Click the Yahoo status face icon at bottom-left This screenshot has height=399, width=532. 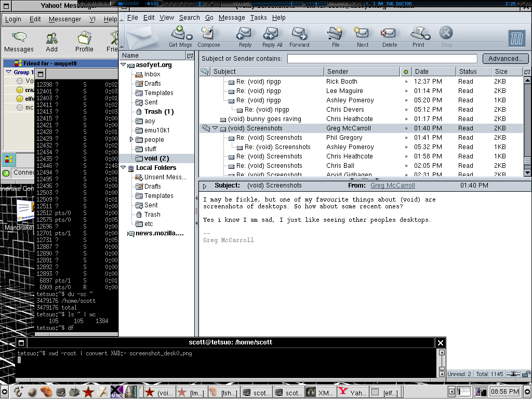pos(8,159)
